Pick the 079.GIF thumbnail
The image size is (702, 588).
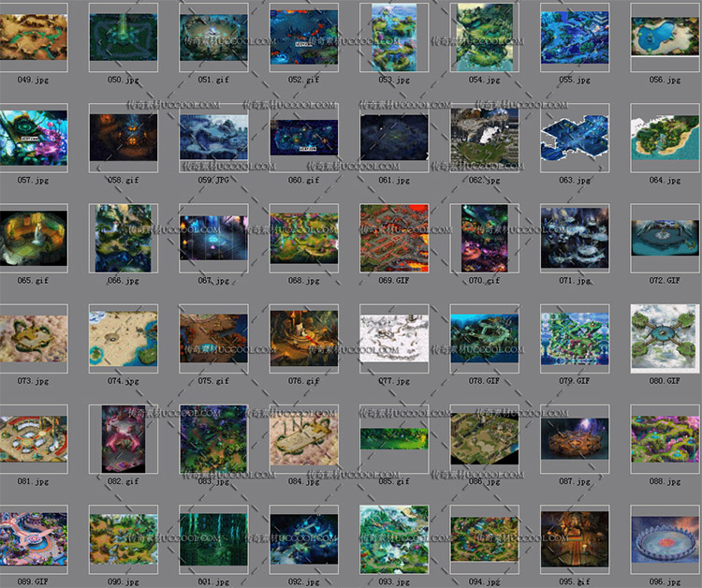pos(575,339)
